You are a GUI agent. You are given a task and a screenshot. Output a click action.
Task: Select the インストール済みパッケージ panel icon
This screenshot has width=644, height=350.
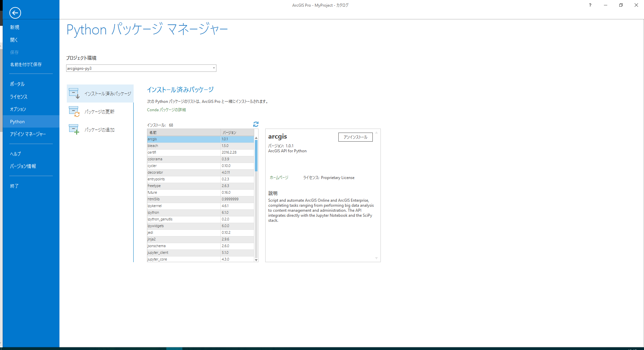coord(74,94)
